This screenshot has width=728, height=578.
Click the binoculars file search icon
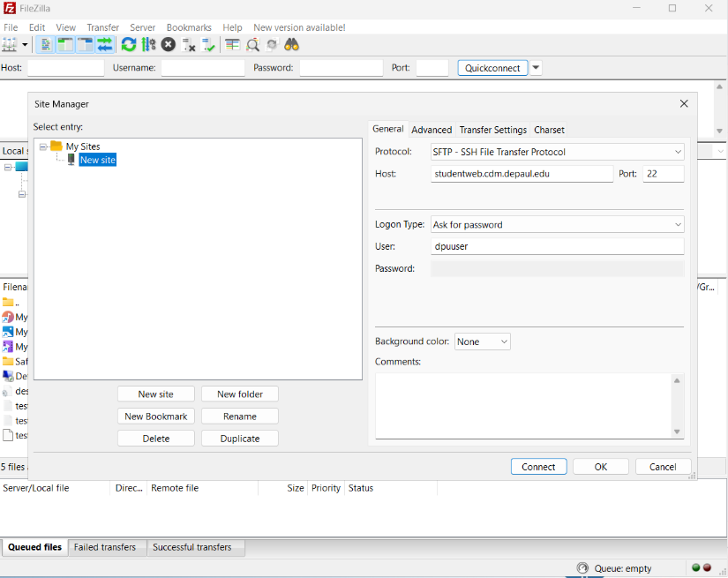click(x=292, y=44)
